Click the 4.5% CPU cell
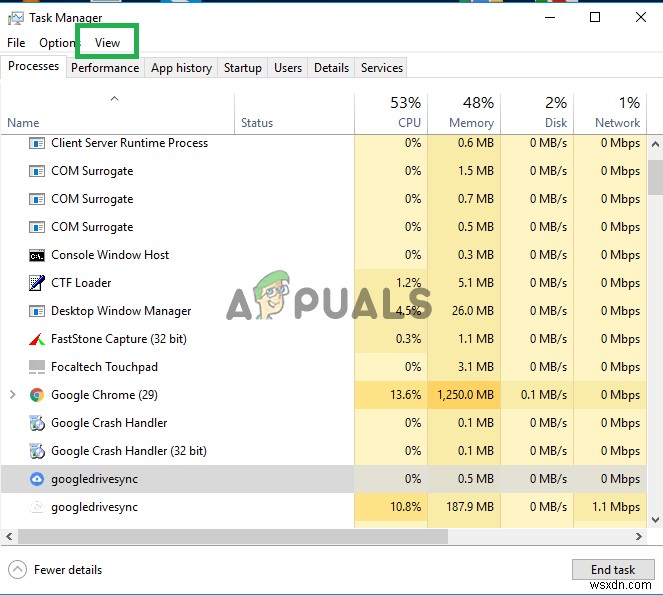663x595 pixels. pos(391,311)
